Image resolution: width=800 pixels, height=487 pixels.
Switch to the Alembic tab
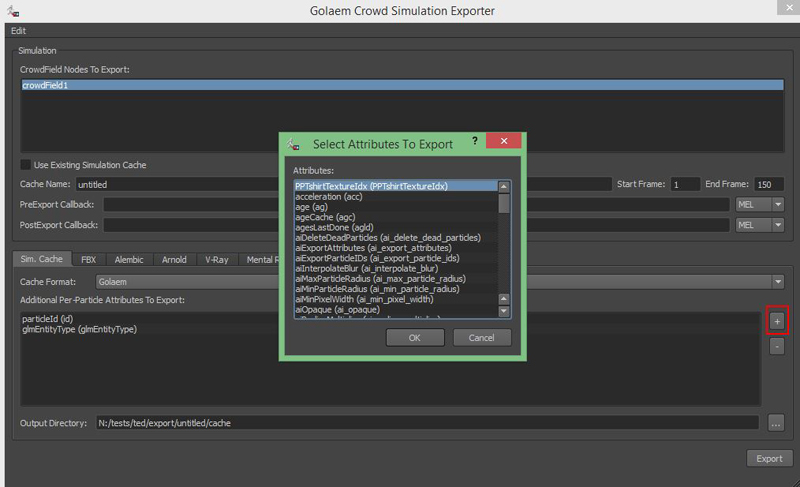(129, 260)
